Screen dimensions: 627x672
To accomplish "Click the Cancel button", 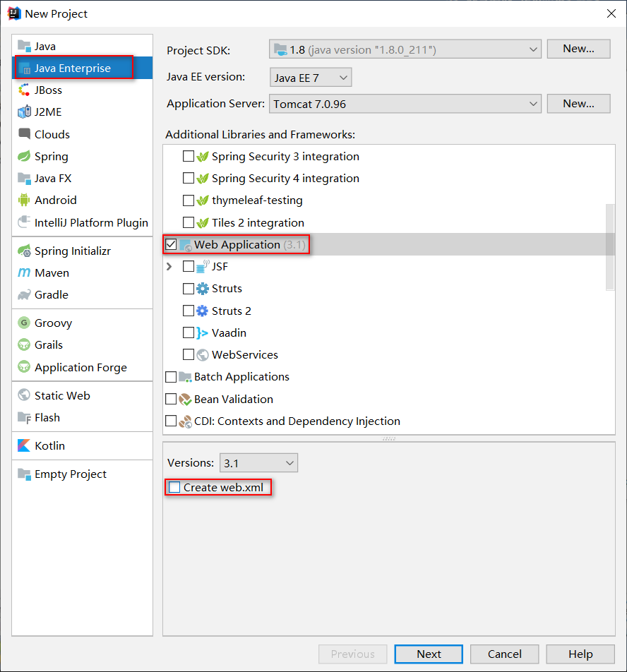I will pyautogui.click(x=504, y=654).
